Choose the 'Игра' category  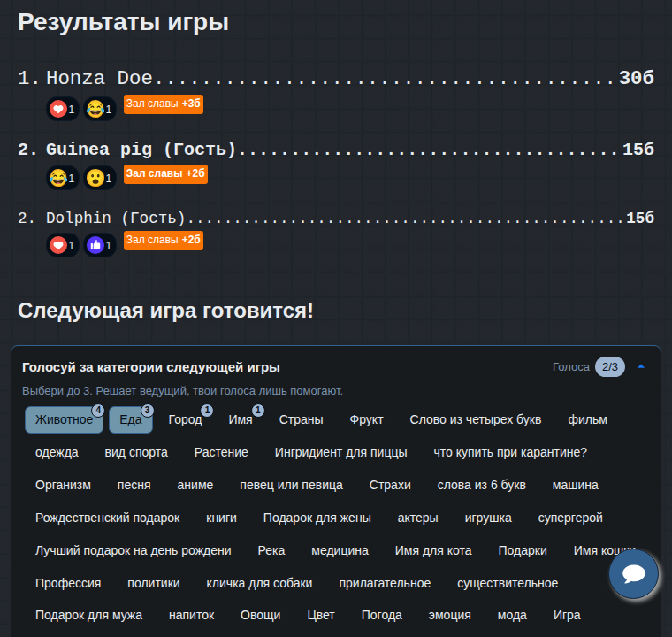[x=567, y=615]
